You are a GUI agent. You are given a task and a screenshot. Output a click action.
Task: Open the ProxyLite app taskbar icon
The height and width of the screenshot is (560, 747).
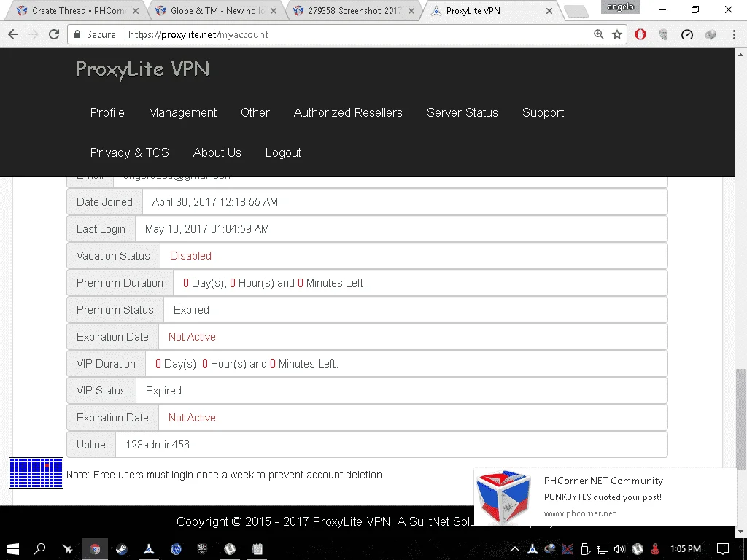pos(149,549)
